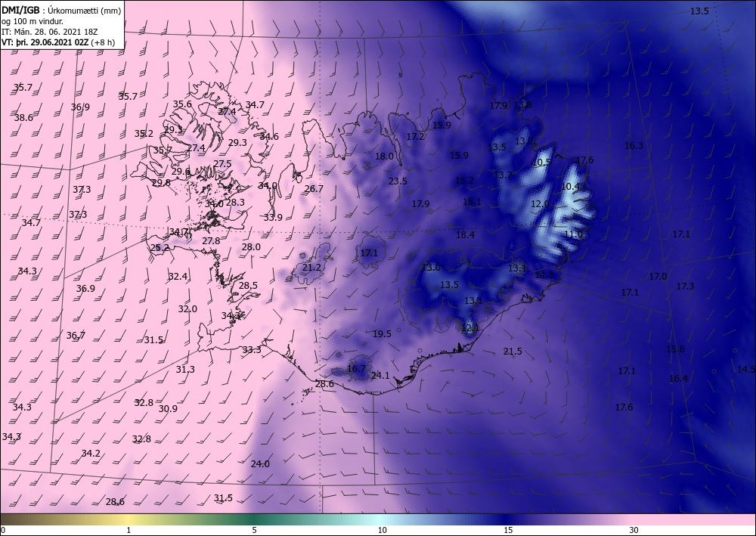Select the value 11.0
This screenshot has width=756, height=536.
pyautogui.click(x=573, y=234)
